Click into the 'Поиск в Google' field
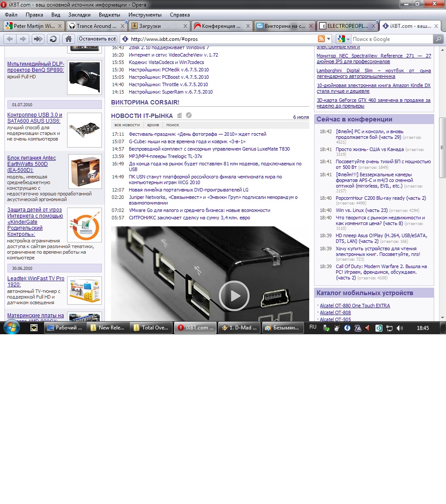 (392, 39)
